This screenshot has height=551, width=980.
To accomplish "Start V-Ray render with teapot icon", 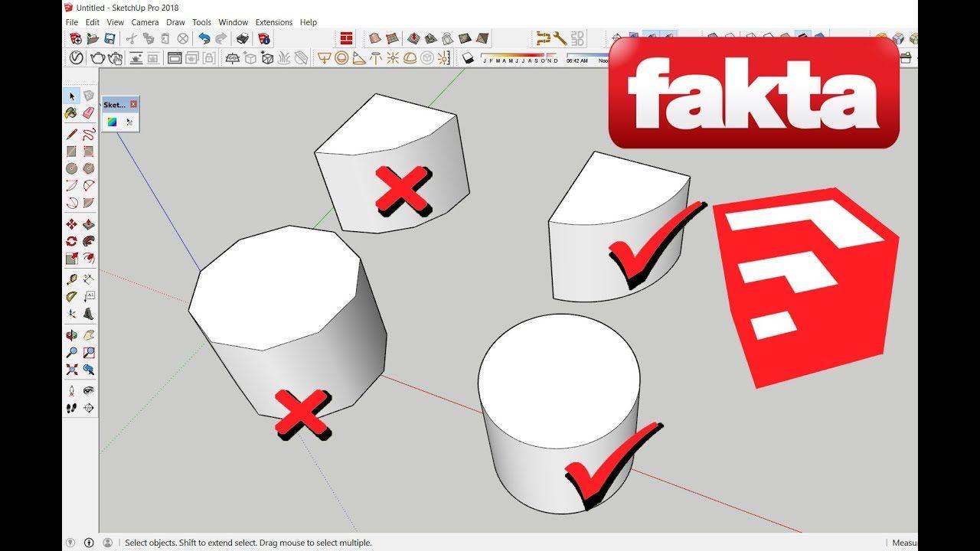I will 97,57.
